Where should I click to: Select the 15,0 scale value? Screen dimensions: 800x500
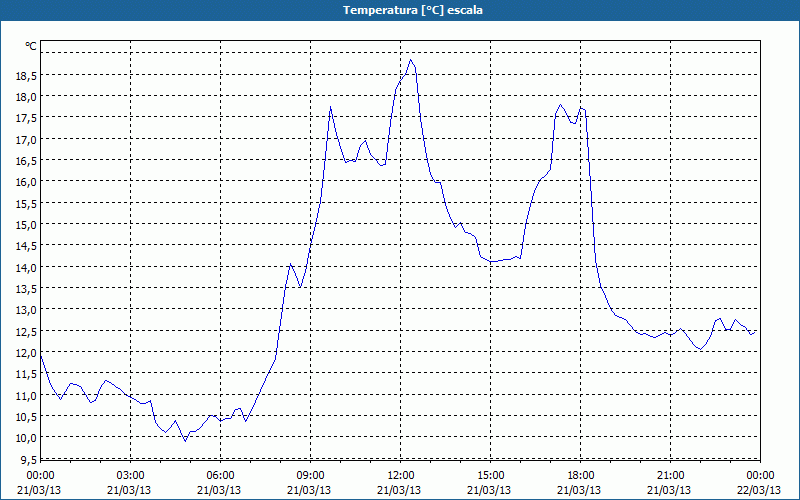pos(26,224)
